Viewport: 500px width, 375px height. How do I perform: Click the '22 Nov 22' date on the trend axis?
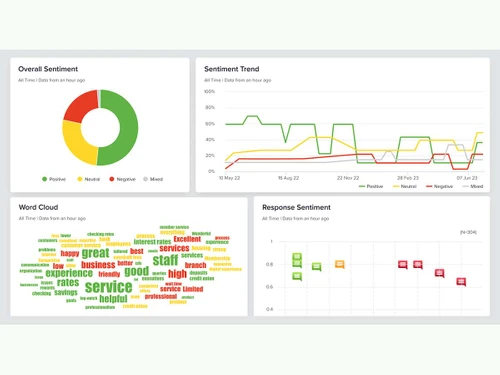(x=348, y=178)
